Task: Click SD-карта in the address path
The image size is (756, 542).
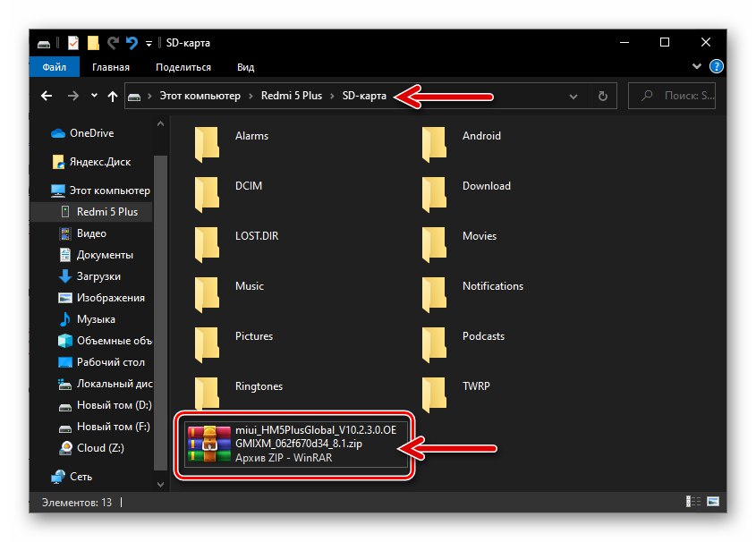Action: tap(364, 96)
